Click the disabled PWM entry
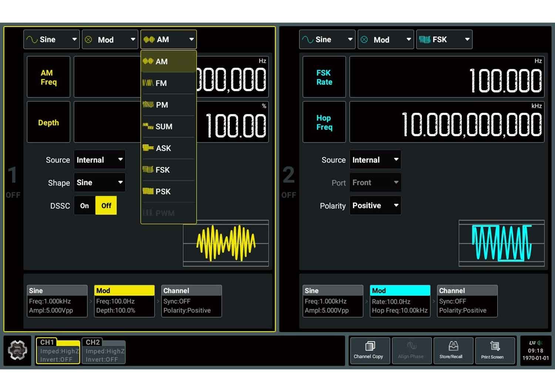Screen dimensions: 555x392 168,213
